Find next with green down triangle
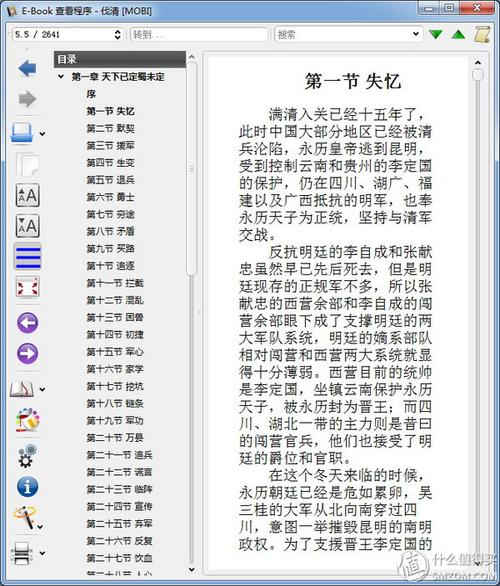This screenshot has width=500, height=586. 436,35
